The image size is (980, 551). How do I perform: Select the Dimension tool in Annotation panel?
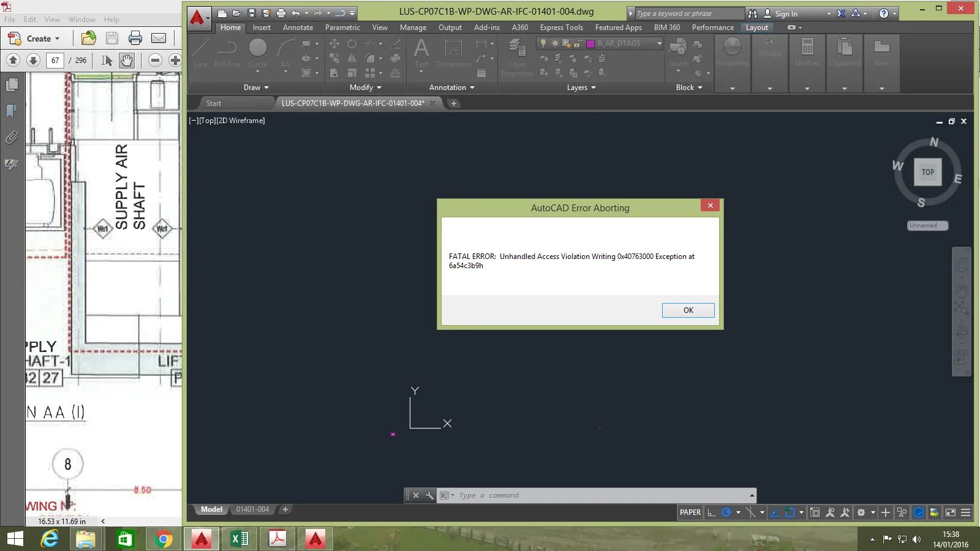tap(454, 53)
